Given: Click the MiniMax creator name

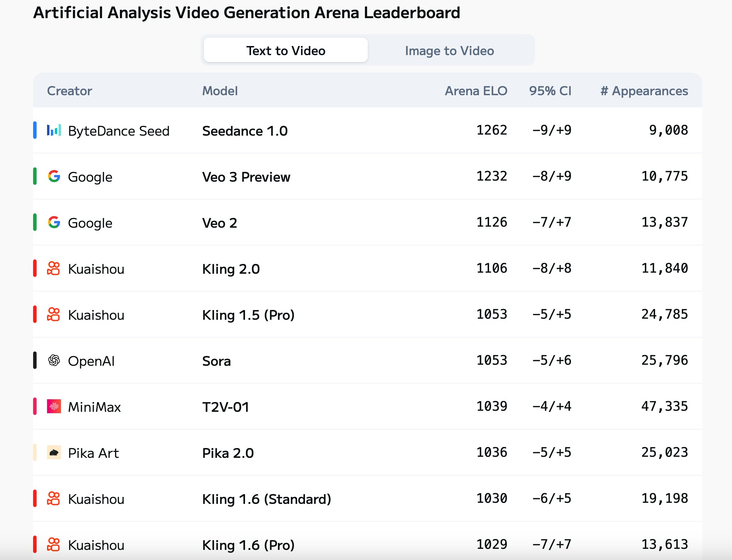Looking at the screenshot, I should 94,407.
